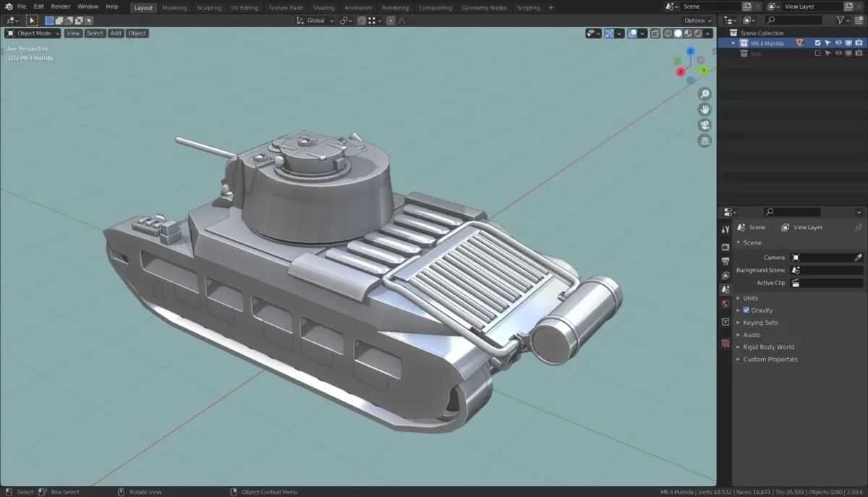Screen dimensions: 868x497
Task: Toggle viewport overlays button
Action: point(632,33)
